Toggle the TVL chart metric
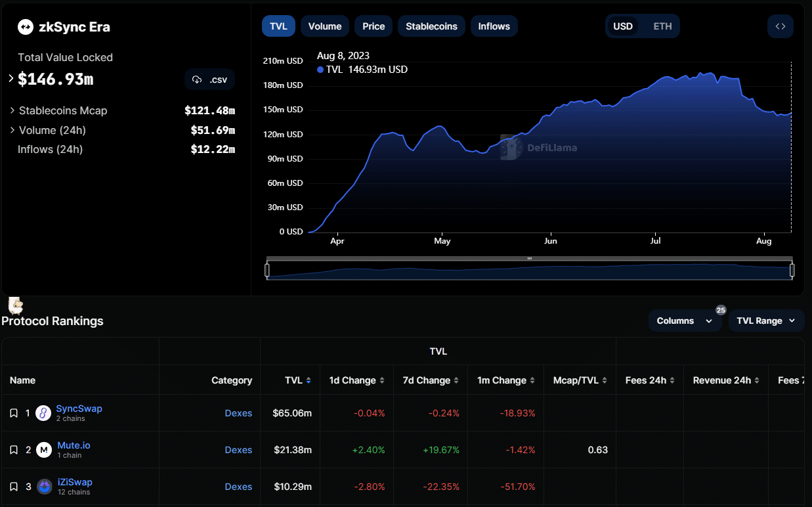The height and width of the screenshot is (507, 812). (x=278, y=26)
